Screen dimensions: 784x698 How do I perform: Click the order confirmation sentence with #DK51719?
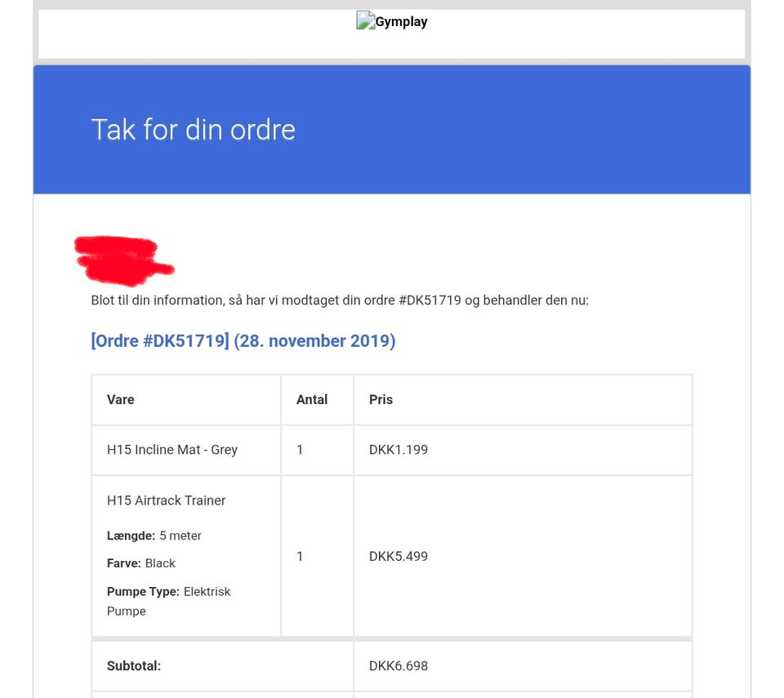(x=340, y=300)
